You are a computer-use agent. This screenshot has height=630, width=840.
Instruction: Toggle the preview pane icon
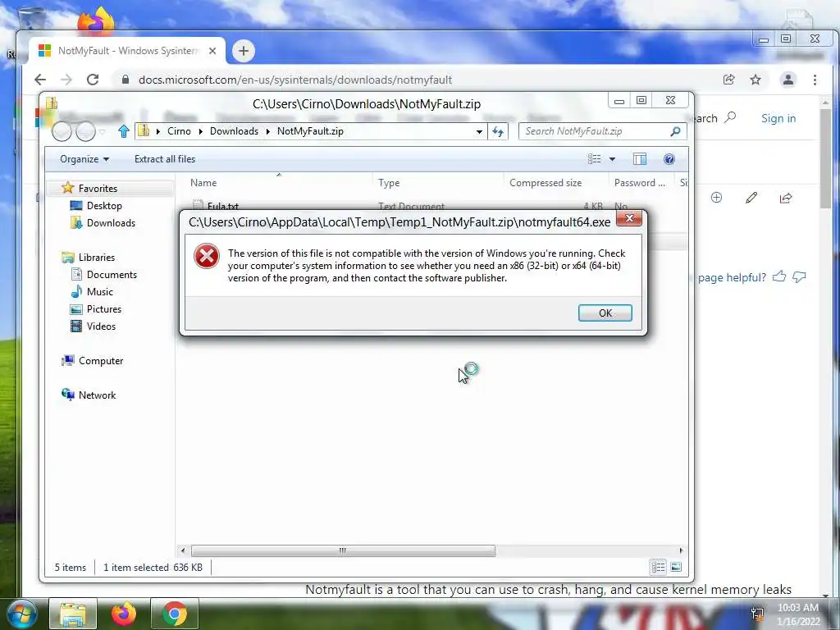(640, 159)
